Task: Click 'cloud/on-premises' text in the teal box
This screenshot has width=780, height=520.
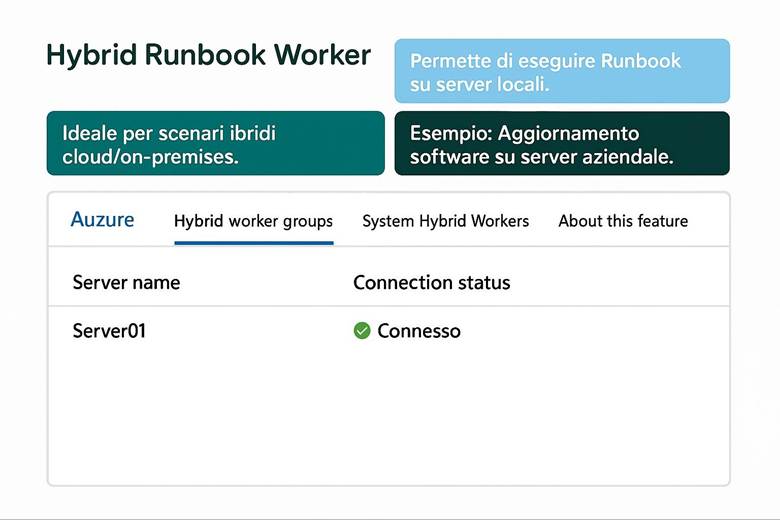Action: tap(150, 157)
